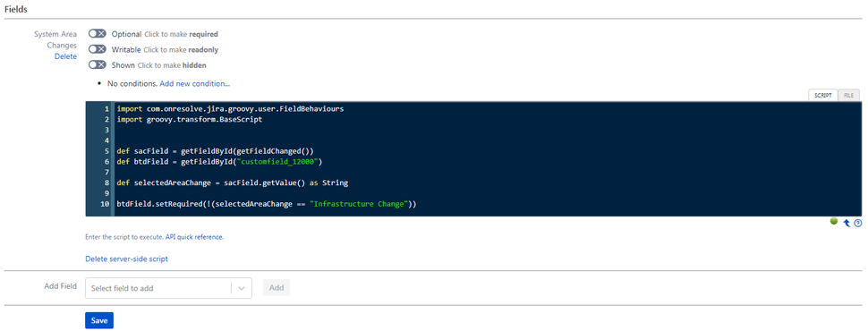Click the "Infrastructure Change" string in code
This screenshot has height=331, width=868.
(x=359, y=204)
